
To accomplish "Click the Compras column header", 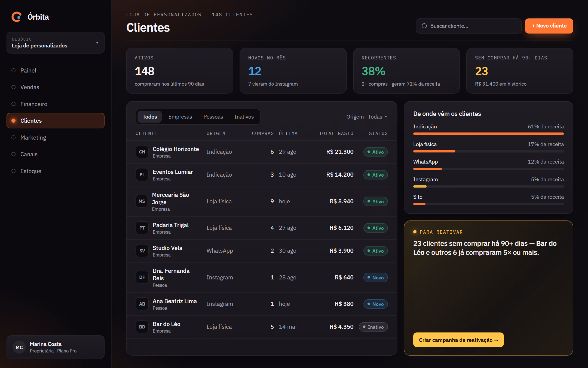I will point(263,133).
